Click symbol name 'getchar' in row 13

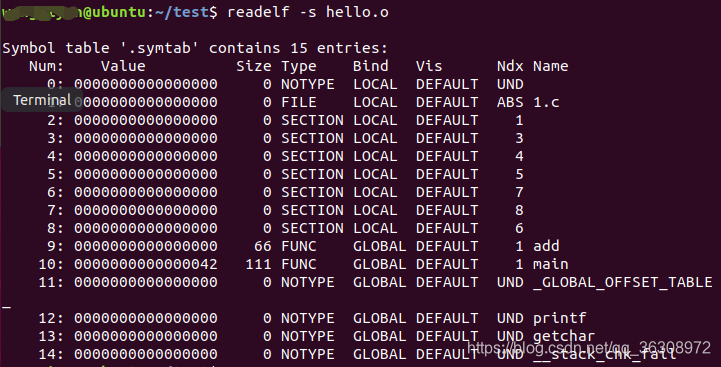point(564,336)
